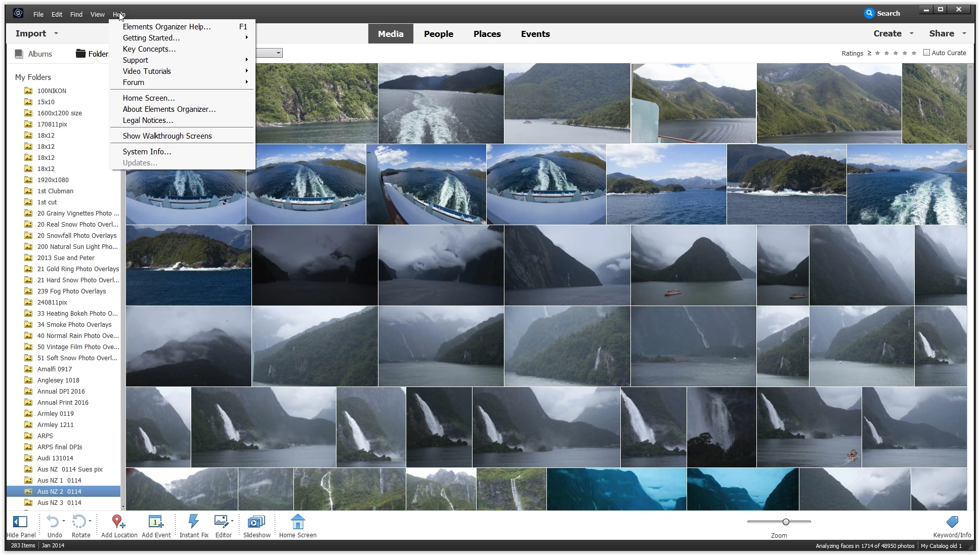Open the Slideshow icon

(x=257, y=522)
